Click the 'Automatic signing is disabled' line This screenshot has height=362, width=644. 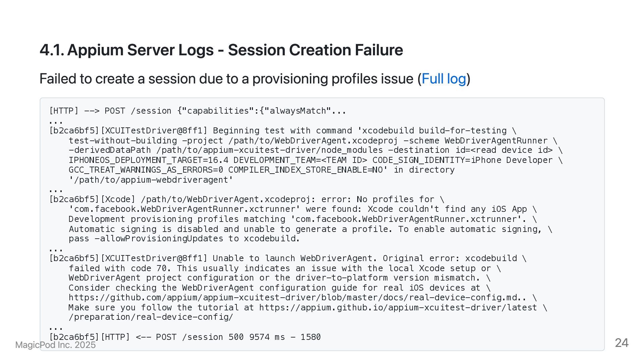coord(310,229)
